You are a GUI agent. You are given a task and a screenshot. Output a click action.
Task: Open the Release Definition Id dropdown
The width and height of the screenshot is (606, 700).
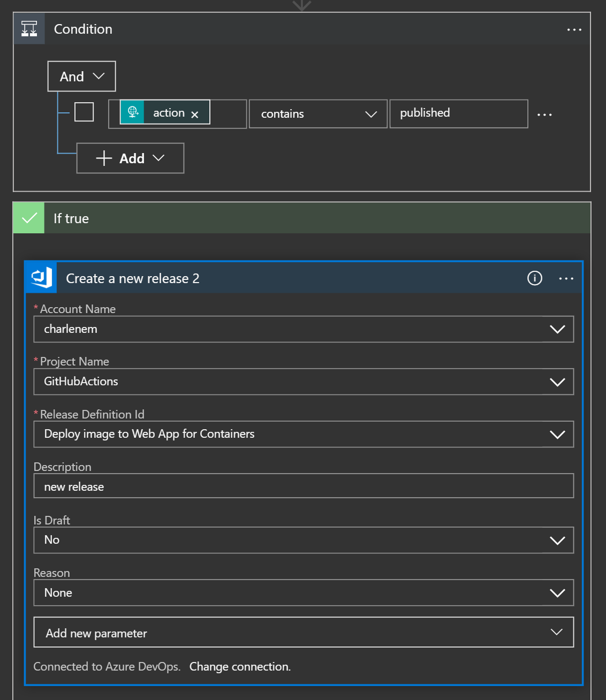click(x=304, y=434)
